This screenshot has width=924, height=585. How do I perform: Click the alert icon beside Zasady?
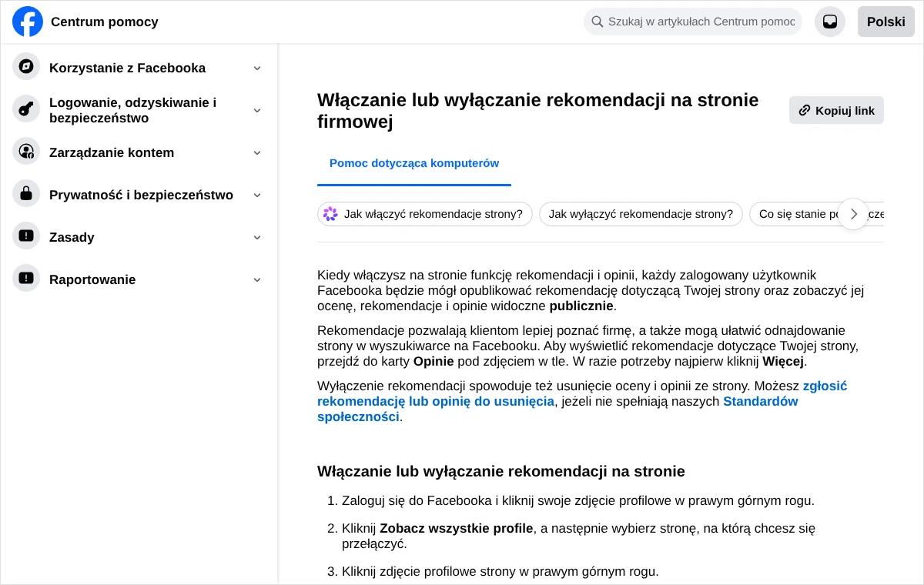(x=26, y=236)
